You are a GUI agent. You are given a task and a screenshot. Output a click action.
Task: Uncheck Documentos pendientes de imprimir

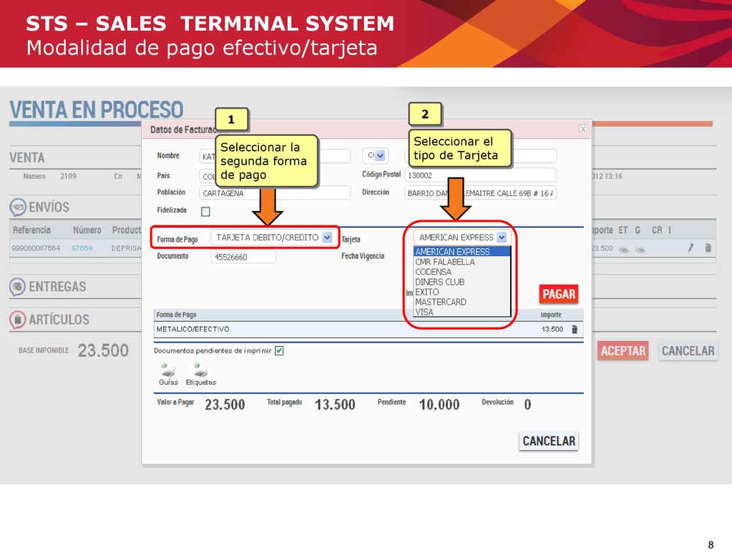pos(279,350)
